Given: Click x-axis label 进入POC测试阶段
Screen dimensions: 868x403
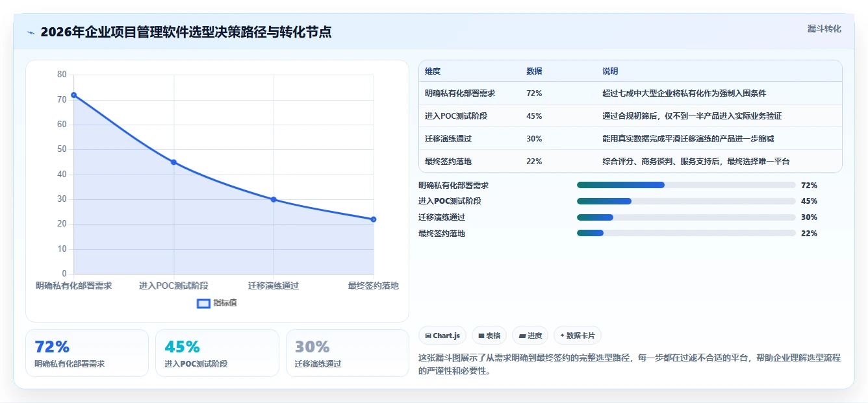Looking at the screenshot, I should pos(173,286).
